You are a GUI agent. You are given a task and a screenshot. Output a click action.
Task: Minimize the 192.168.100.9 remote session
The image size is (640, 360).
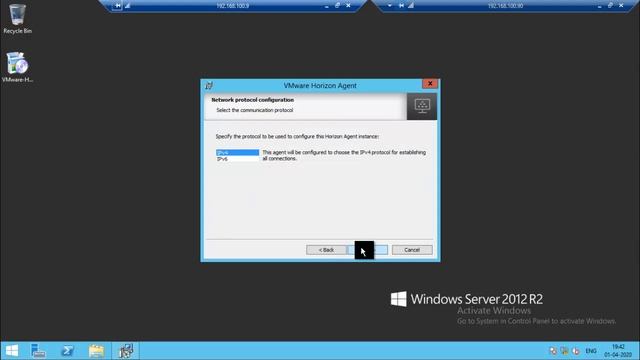click(x=327, y=6)
